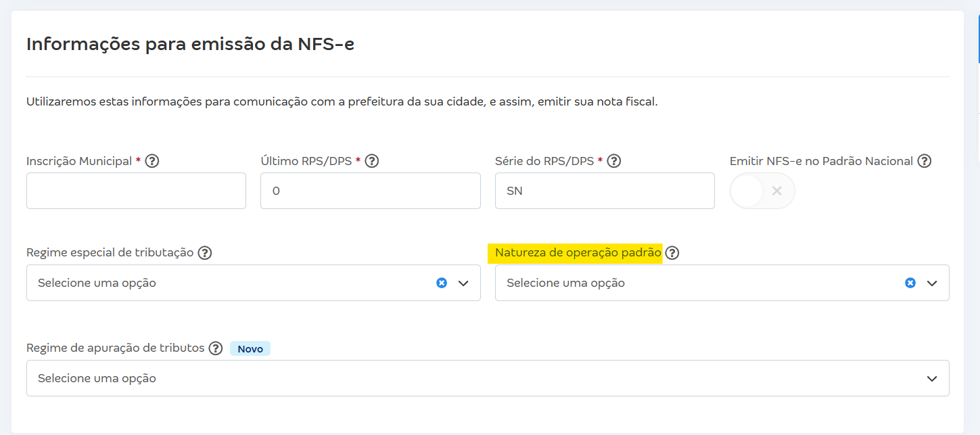Open the Regime especial de tributação help icon

click(205, 252)
